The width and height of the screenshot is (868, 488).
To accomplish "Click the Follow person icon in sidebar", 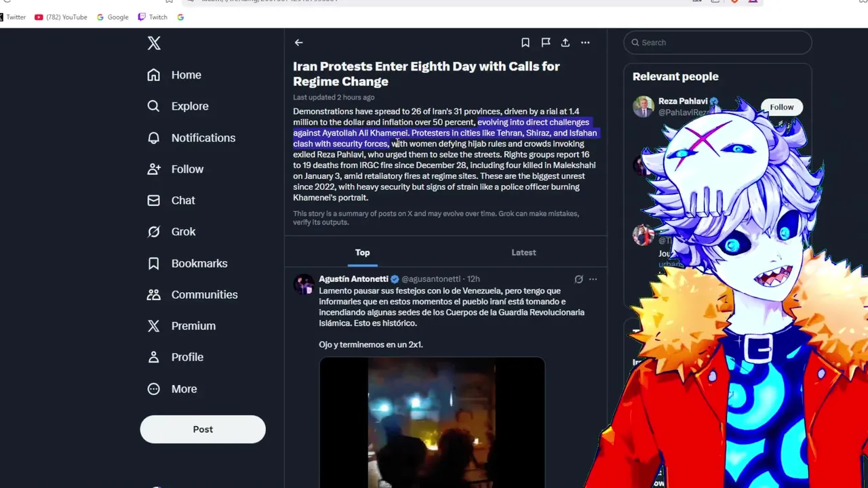I will coord(154,169).
